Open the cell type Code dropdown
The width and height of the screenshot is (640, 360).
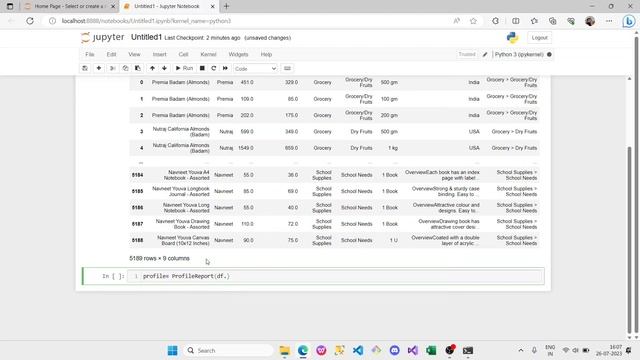[256, 69]
